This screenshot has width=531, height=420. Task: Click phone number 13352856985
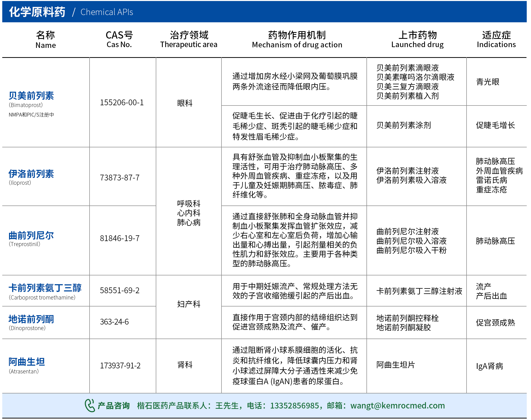(294, 405)
